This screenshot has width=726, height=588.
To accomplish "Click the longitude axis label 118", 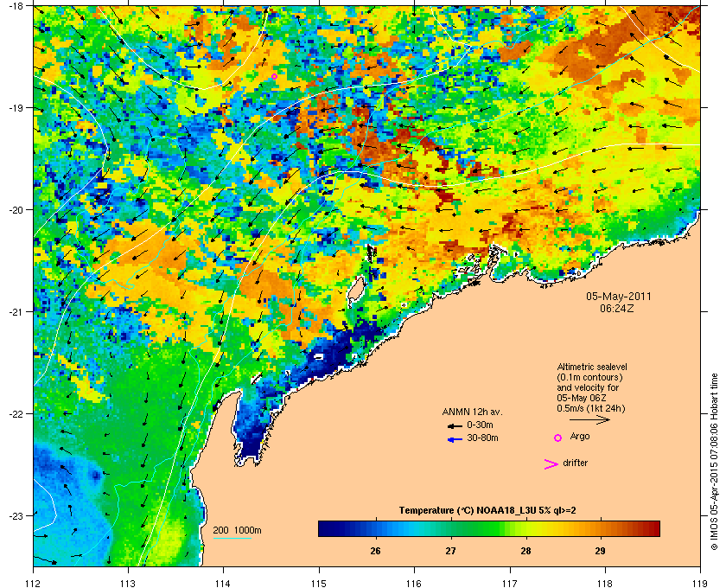I will click(605, 583).
